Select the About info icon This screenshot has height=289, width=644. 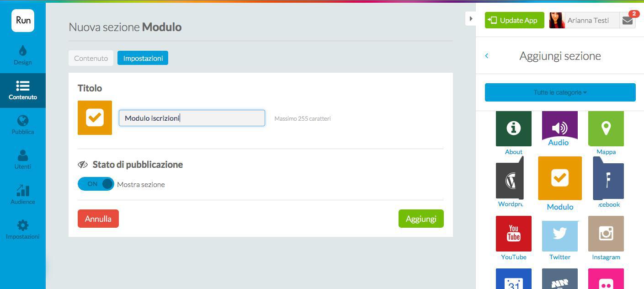pos(513,128)
